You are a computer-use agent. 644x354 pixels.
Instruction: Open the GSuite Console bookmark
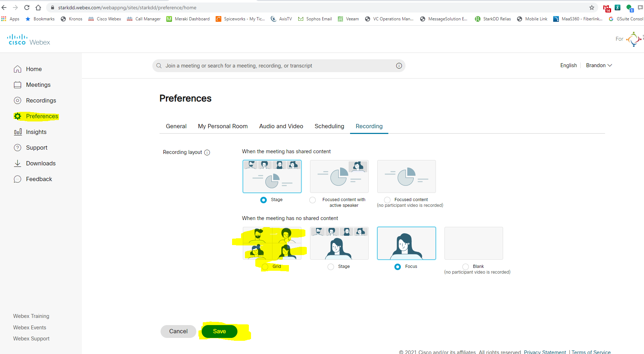pyautogui.click(x=626, y=19)
